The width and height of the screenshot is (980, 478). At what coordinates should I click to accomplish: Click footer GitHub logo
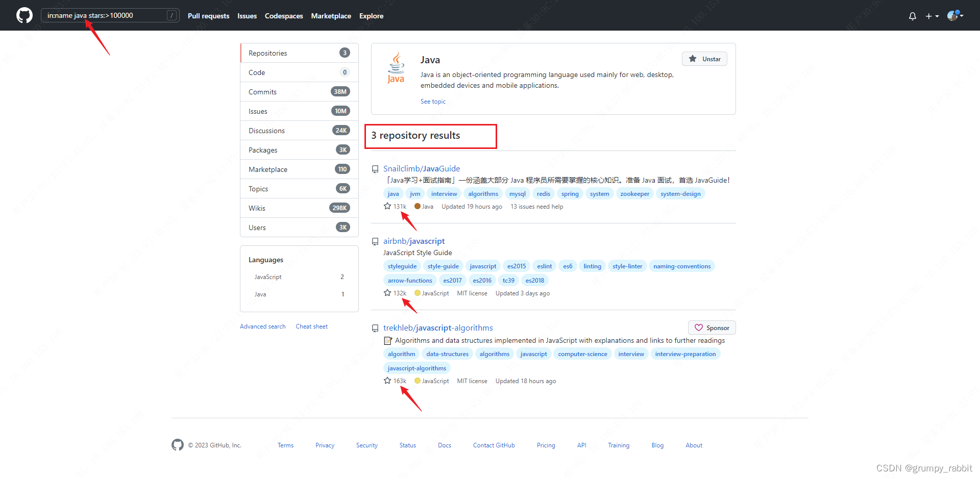[178, 445]
